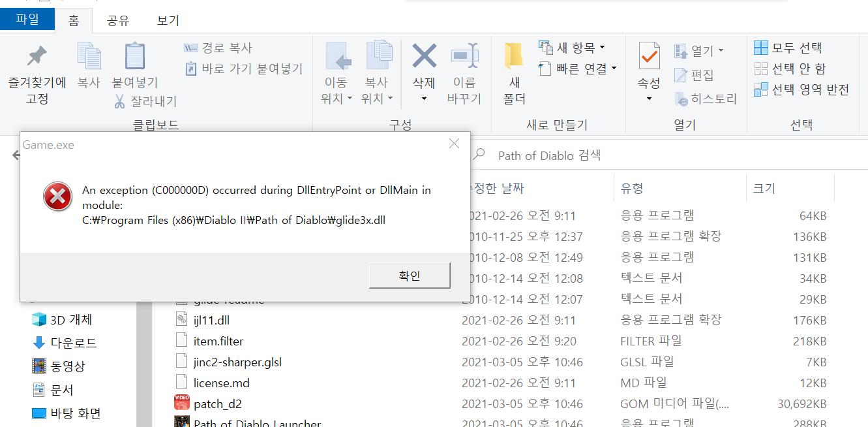Click 확인 OK button in Game.exe dialog

click(x=410, y=276)
